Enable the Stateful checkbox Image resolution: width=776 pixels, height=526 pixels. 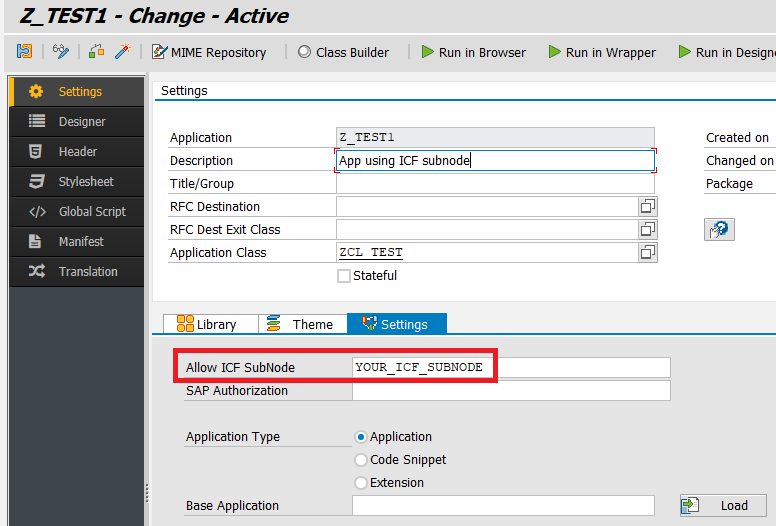click(x=344, y=276)
